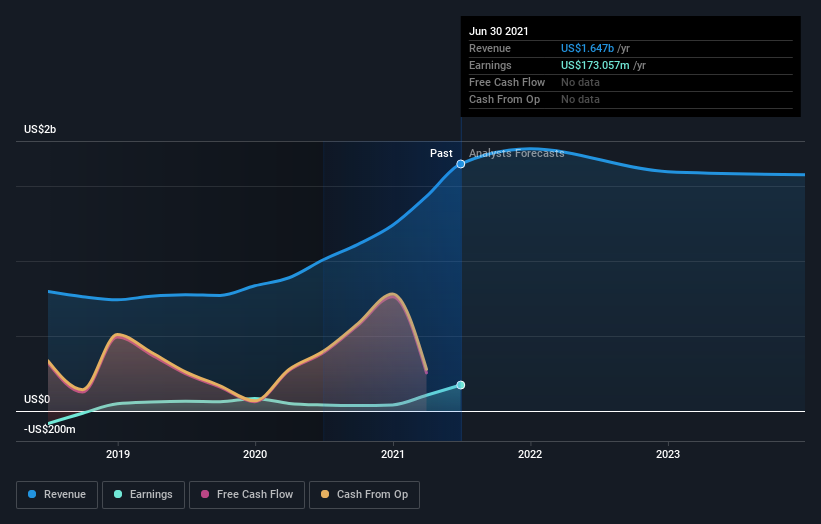
Task: Click the Analysts Forecasts label
Action: pos(517,153)
